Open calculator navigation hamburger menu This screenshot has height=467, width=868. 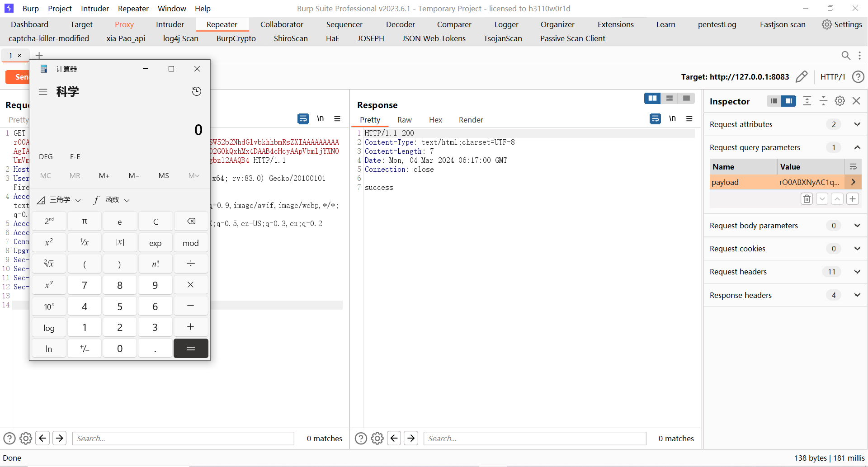(43, 92)
